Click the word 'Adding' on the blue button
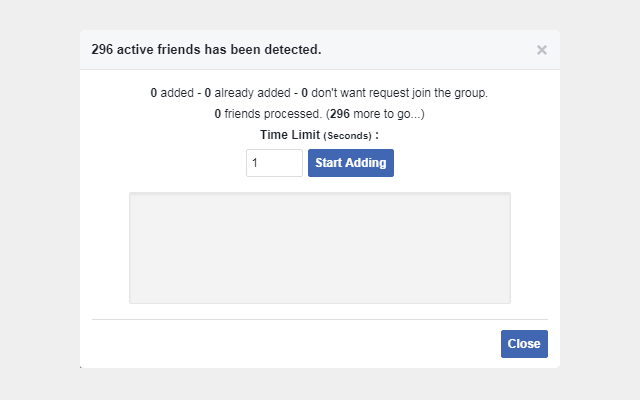 coord(365,163)
